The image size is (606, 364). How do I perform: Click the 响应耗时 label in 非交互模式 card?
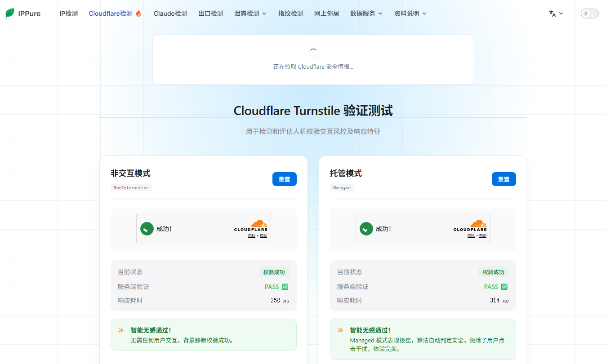click(x=130, y=300)
